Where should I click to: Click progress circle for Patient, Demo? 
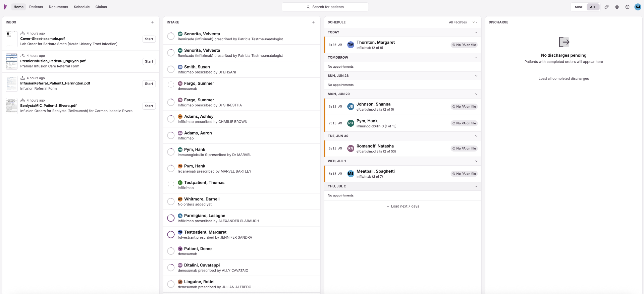pos(171,251)
